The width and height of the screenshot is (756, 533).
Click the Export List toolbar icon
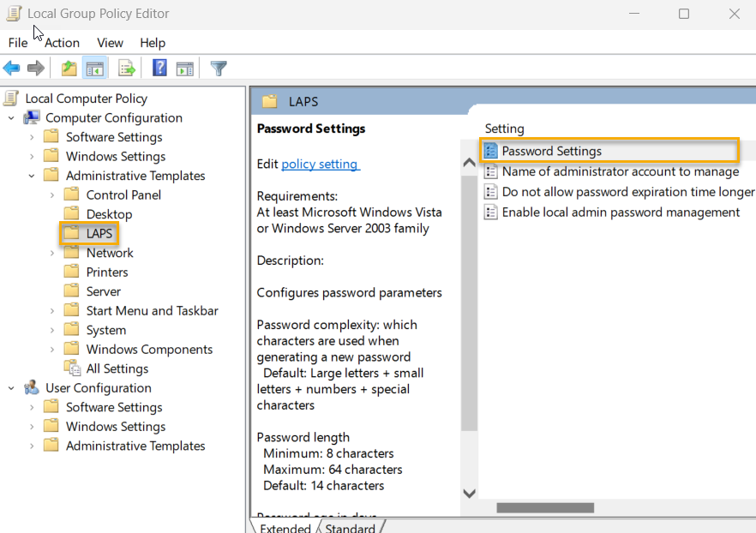(126, 68)
